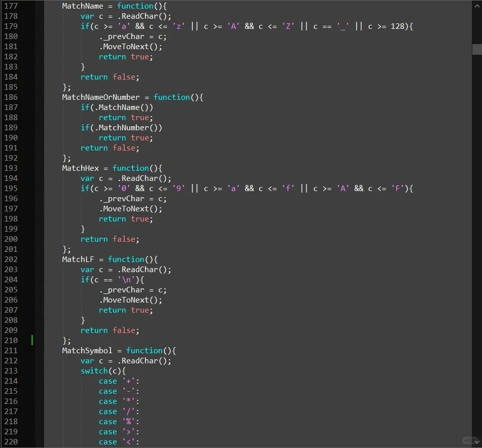Click the '128' literal on line 179
The width and height of the screenshot is (482, 448).
[x=397, y=26]
